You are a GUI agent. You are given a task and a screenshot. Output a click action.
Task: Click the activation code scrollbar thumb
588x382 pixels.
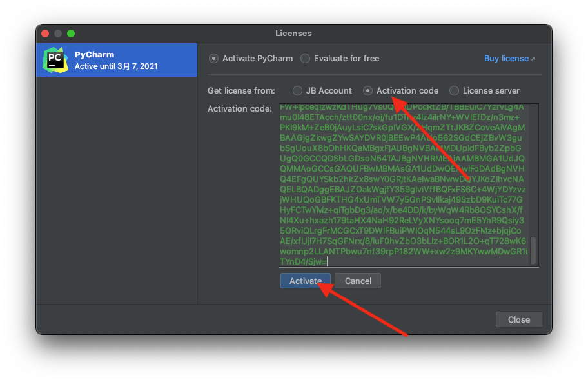533,250
